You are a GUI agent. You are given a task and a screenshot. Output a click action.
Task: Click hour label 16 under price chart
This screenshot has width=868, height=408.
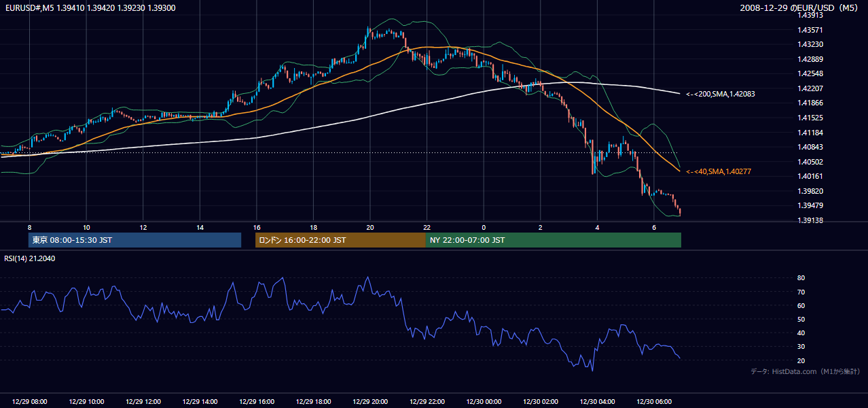pyautogui.click(x=257, y=227)
